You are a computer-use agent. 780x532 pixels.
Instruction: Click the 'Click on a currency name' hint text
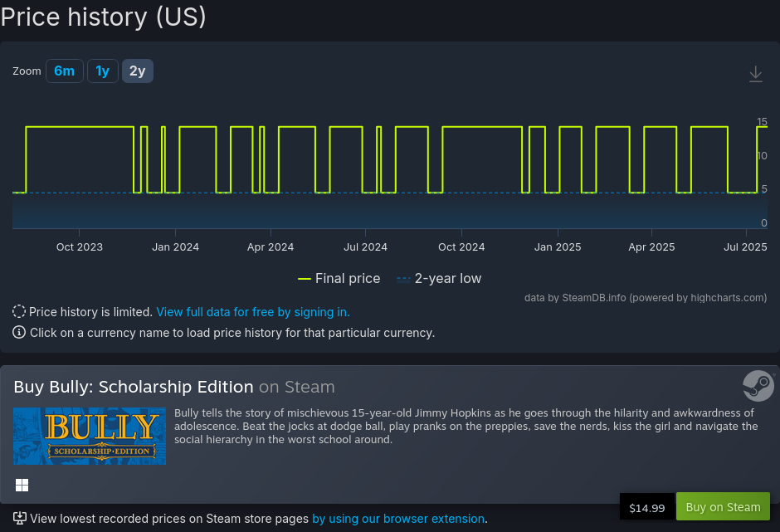click(x=232, y=333)
